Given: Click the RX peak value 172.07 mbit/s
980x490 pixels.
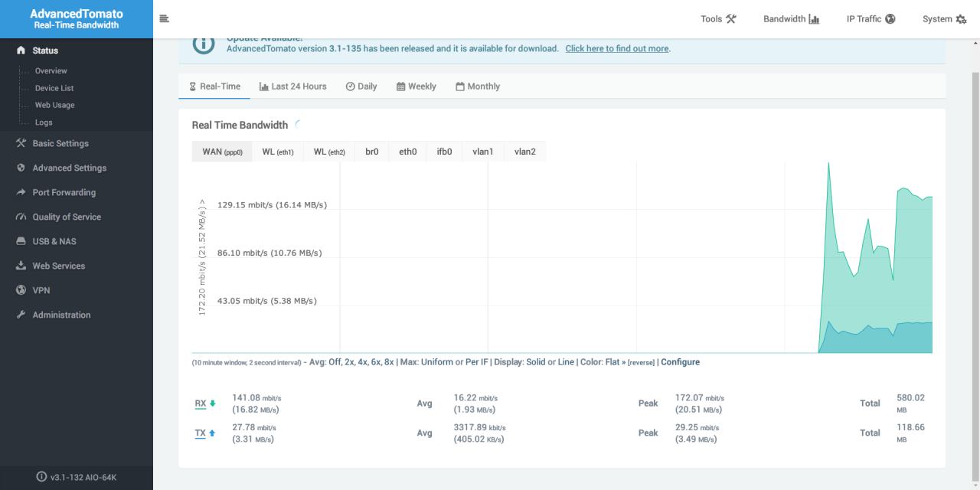Looking at the screenshot, I should [700, 398].
